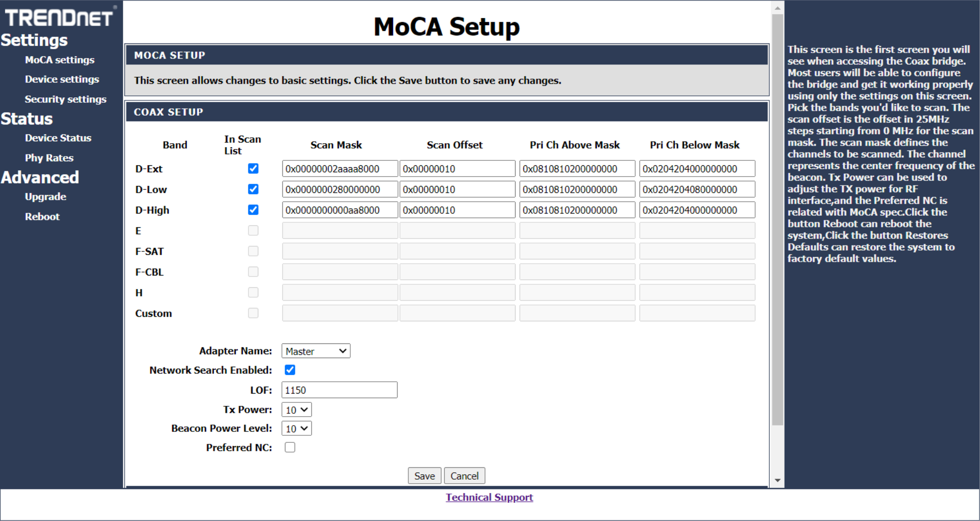980x521 pixels.
Task: Enable Preferred NC checkbox
Action: (x=290, y=447)
